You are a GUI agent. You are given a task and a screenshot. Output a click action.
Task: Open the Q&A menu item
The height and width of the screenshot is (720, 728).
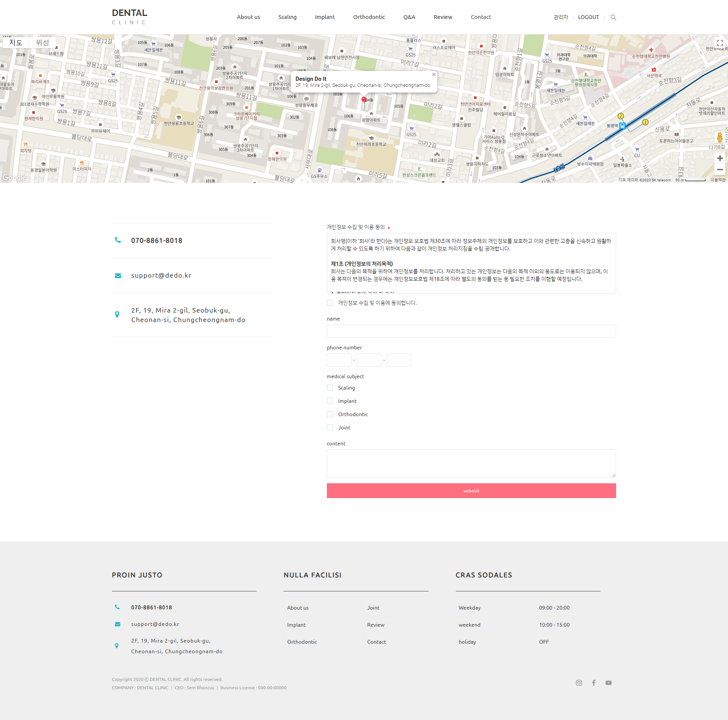409,17
